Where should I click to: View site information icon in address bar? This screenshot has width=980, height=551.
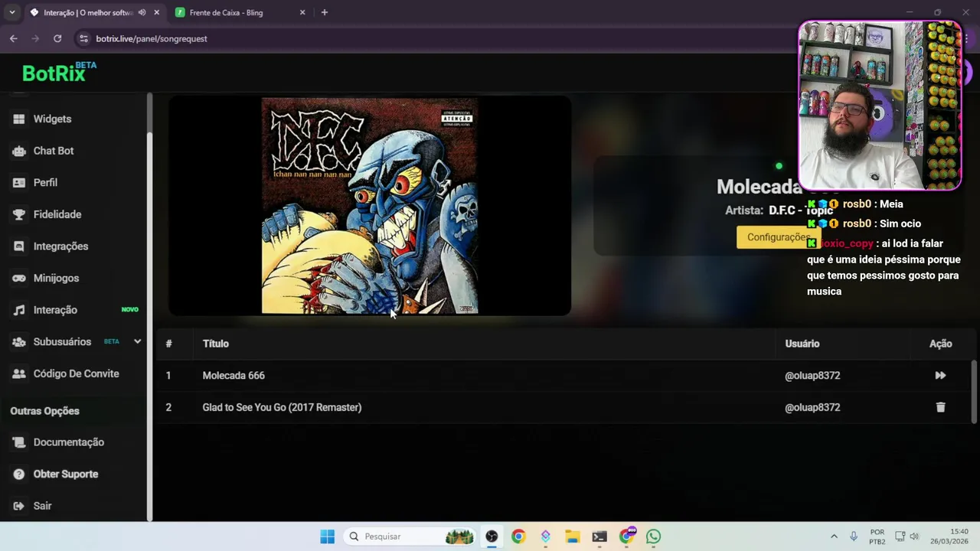click(x=83, y=38)
